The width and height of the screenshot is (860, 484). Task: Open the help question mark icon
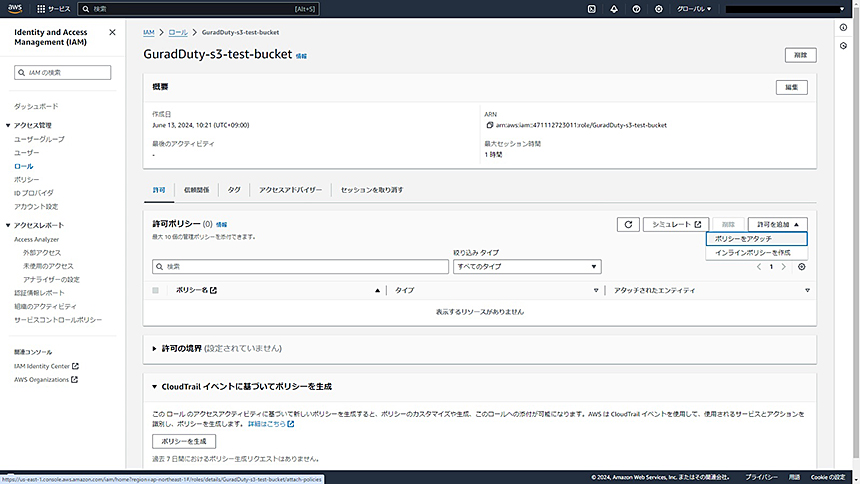(636, 9)
